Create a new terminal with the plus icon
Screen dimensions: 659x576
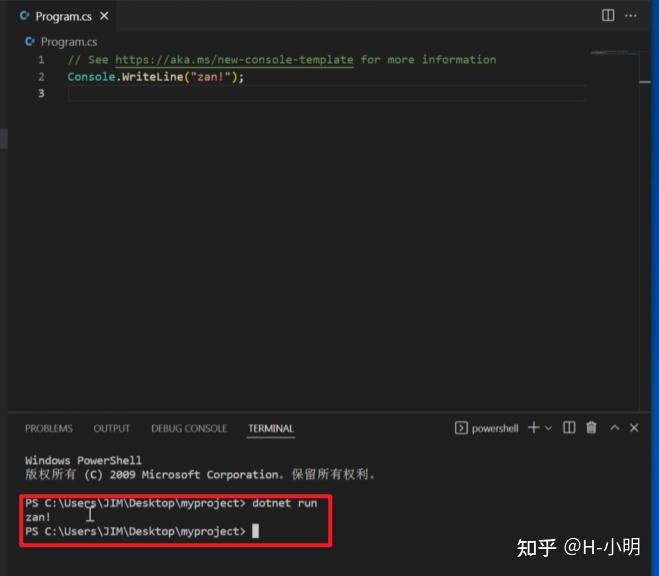(534, 428)
